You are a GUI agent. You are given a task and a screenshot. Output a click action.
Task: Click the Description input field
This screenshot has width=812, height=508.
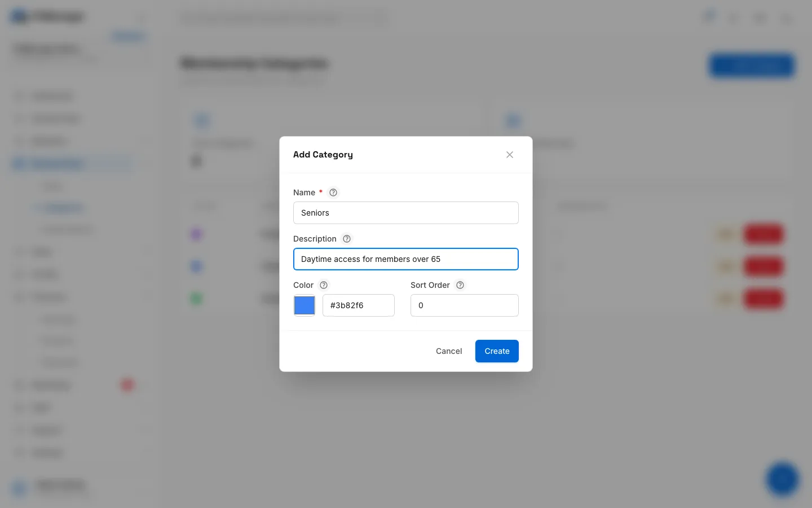pyautogui.click(x=406, y=259)
